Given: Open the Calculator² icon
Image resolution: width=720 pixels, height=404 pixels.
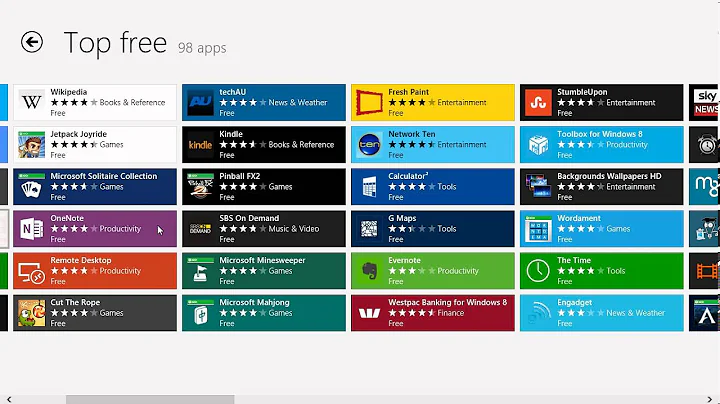Looking at the screenshot, I should (x=370, y=186).
